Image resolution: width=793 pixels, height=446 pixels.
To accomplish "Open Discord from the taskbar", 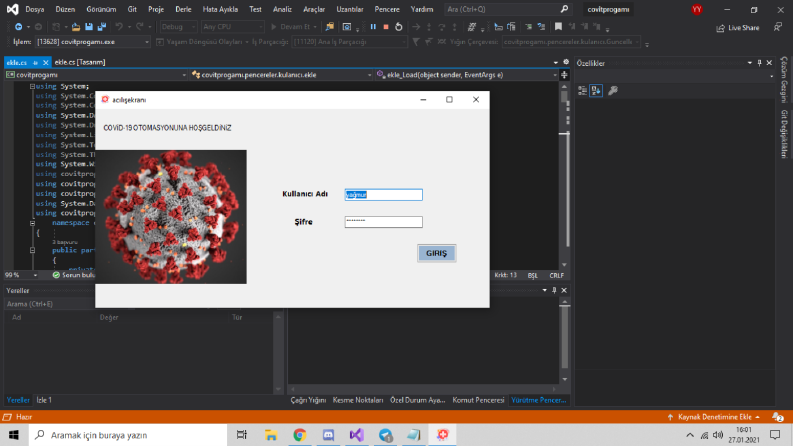I will (x=328, y=435).
